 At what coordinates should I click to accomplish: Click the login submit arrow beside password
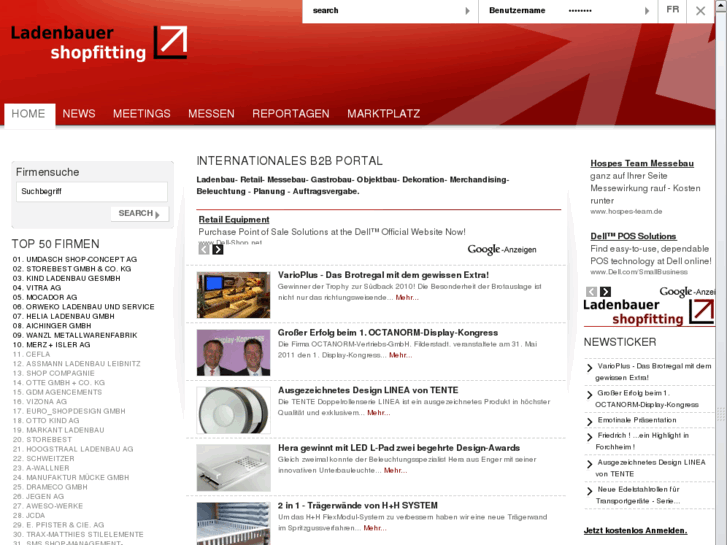(647, 11)
